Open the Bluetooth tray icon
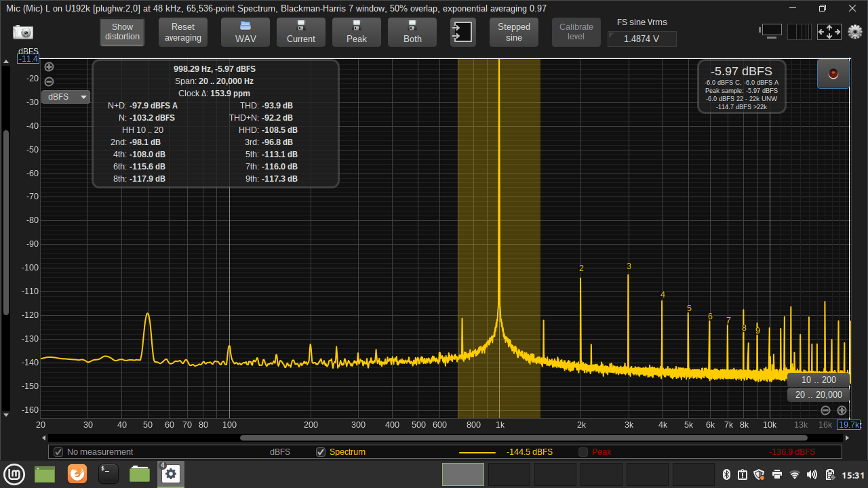 coord(726,474)
